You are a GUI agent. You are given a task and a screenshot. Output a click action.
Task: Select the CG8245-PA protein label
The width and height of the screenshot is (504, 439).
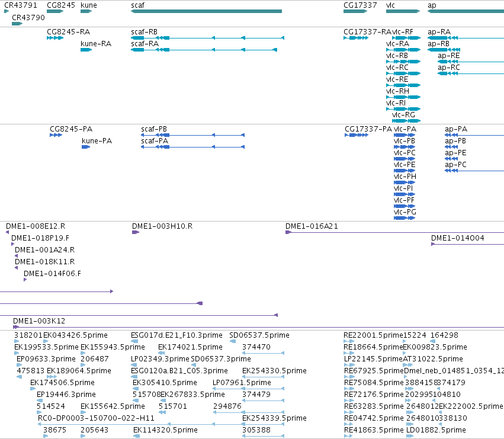(x=71, y=129)
